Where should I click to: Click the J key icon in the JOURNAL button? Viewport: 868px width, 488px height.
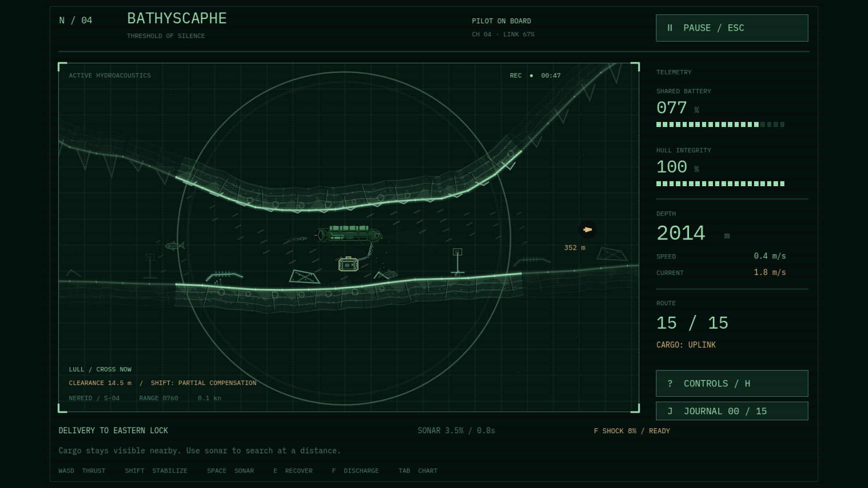pos(670,411)
